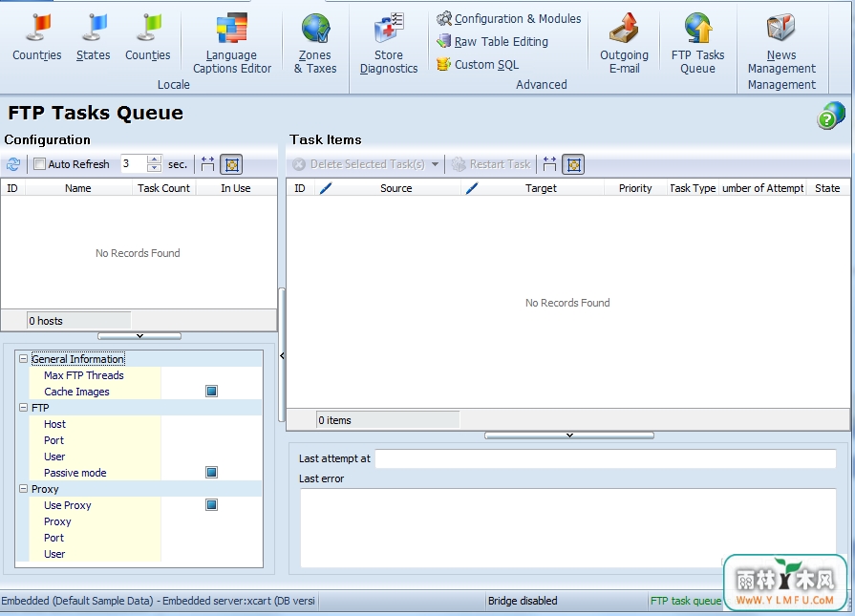Open News Management
Screen dimensions: 855x616
[x=781, y=44]
